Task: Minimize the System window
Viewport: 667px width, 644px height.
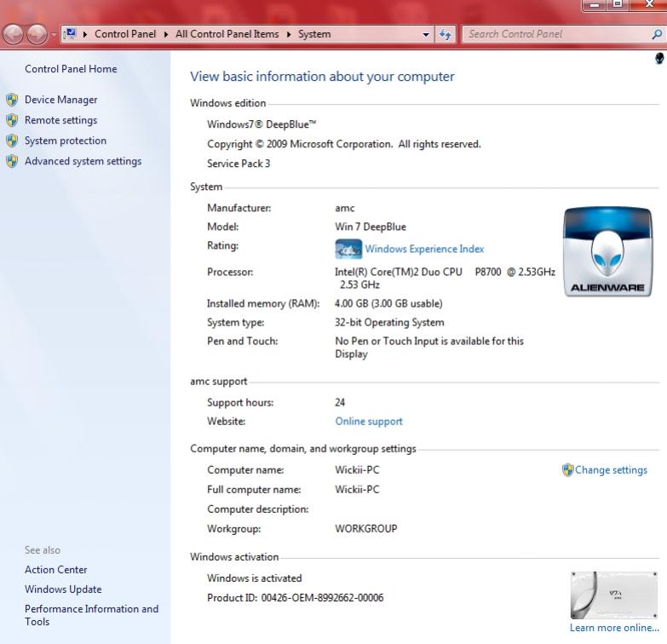Action: 595,5
